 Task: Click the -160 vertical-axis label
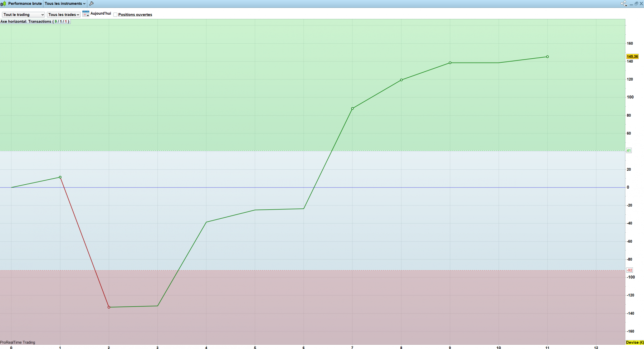click(631, 331)
